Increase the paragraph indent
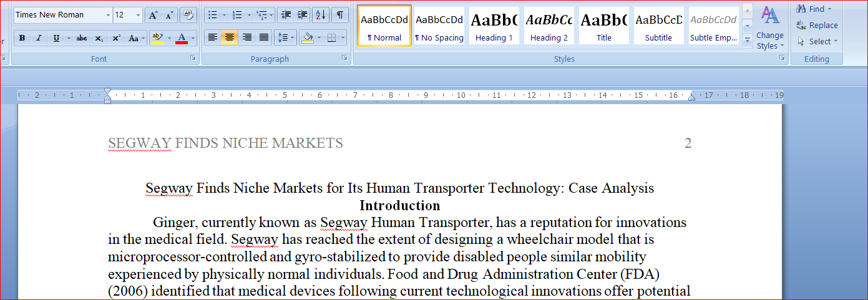Image resolution: width=868 pixels, height=300 pixels. coord(302,15)
